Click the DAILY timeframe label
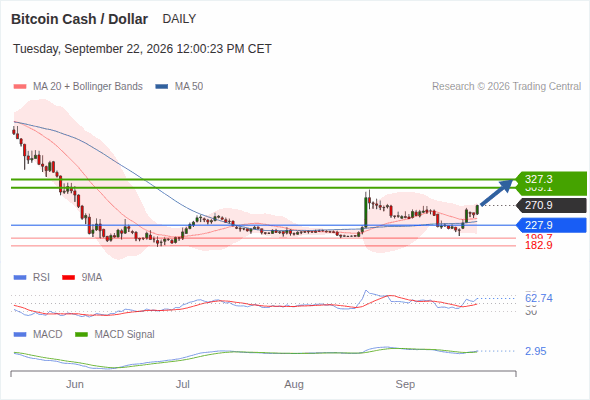The width and height of the screenshot is (590, 400). pos(179,19)
